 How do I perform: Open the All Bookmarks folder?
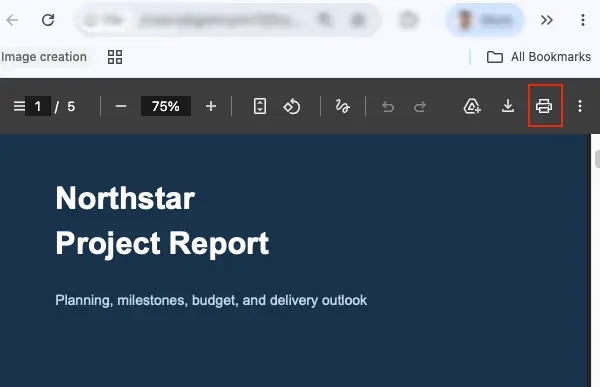point(539,57)
